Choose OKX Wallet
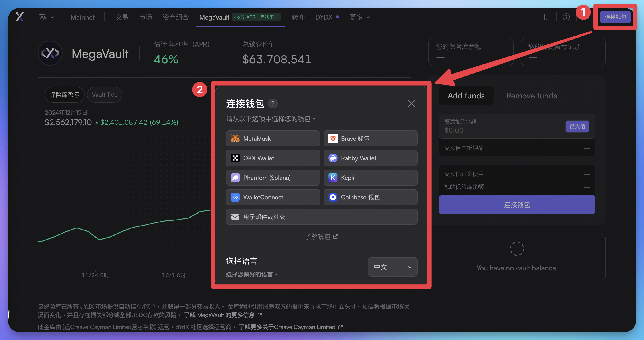Image resolution: width=644 pixels, height=340 pixels. [x=273, y=158]
